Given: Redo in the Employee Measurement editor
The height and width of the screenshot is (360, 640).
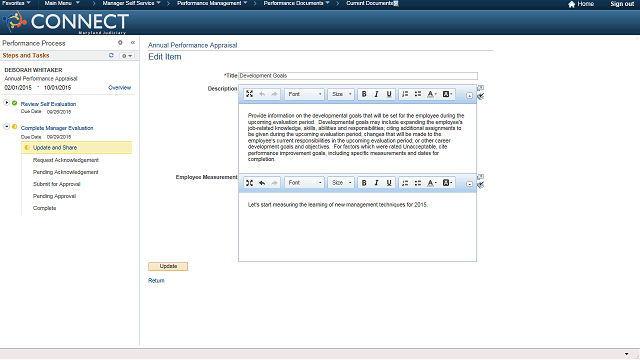Looking at the screenshot, I should (x=274, y=183).
